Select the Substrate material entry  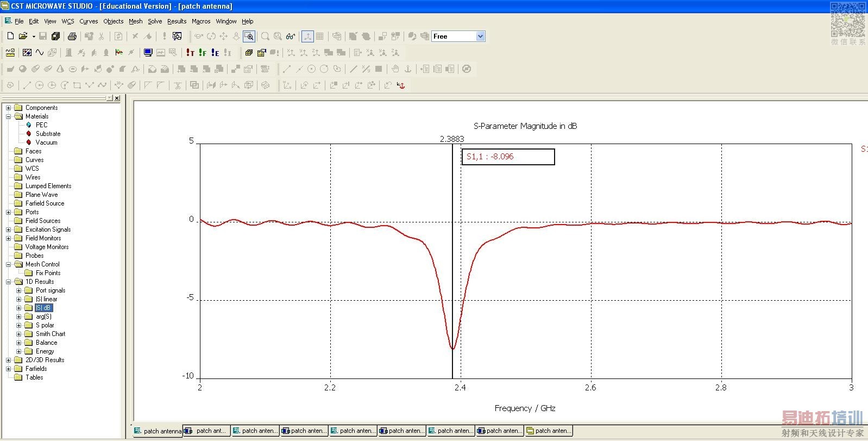48,134
